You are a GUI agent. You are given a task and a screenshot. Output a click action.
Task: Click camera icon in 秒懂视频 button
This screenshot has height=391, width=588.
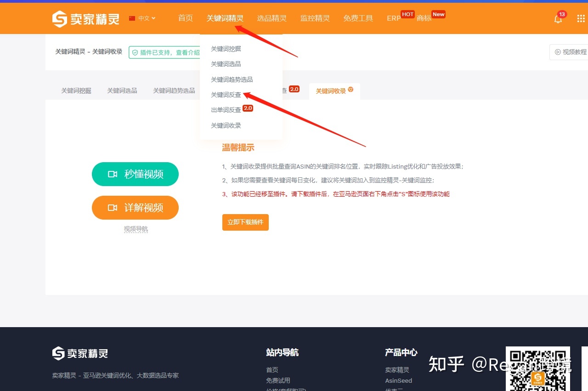[113, 174]
